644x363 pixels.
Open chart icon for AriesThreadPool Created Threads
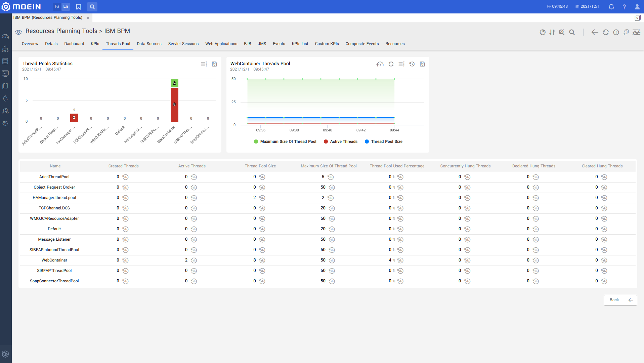click(x=126, y=177)
